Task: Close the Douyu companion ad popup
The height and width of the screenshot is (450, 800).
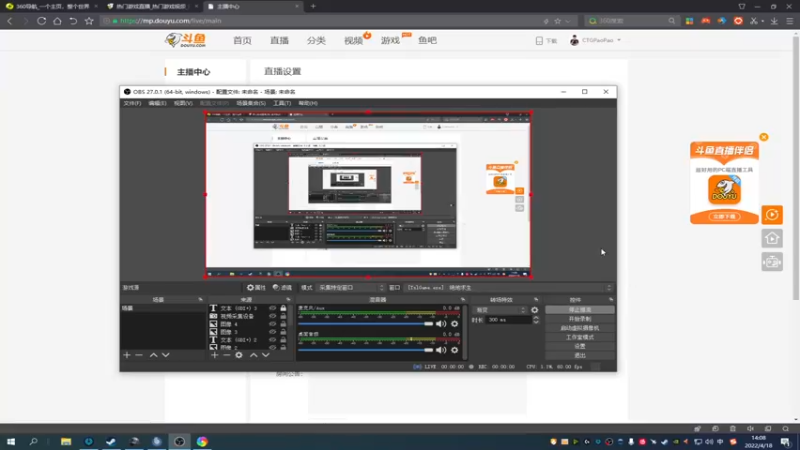Action: point(763,137)
